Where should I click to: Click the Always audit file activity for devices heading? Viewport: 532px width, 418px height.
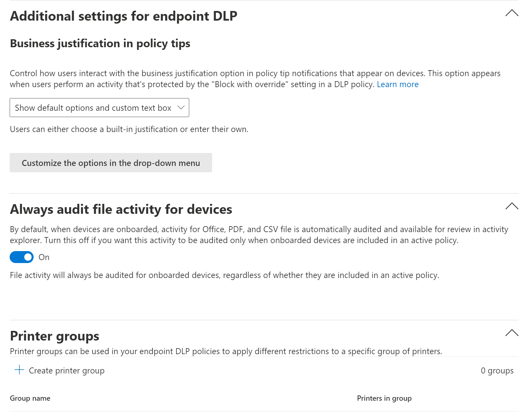pos(121,209)
